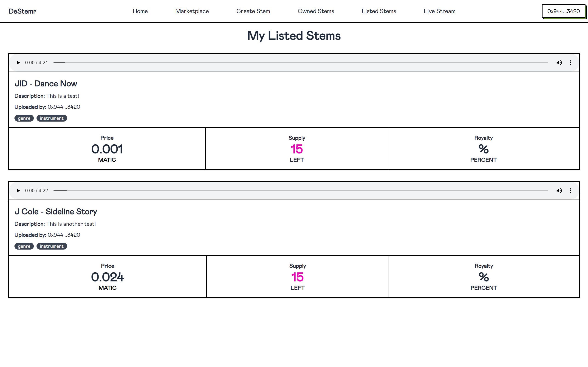Navigate to the Live Stream page

tap(439, 11)
